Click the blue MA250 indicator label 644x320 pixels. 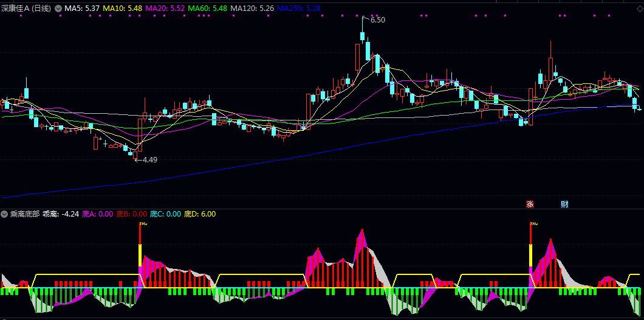tap(299, 9)
